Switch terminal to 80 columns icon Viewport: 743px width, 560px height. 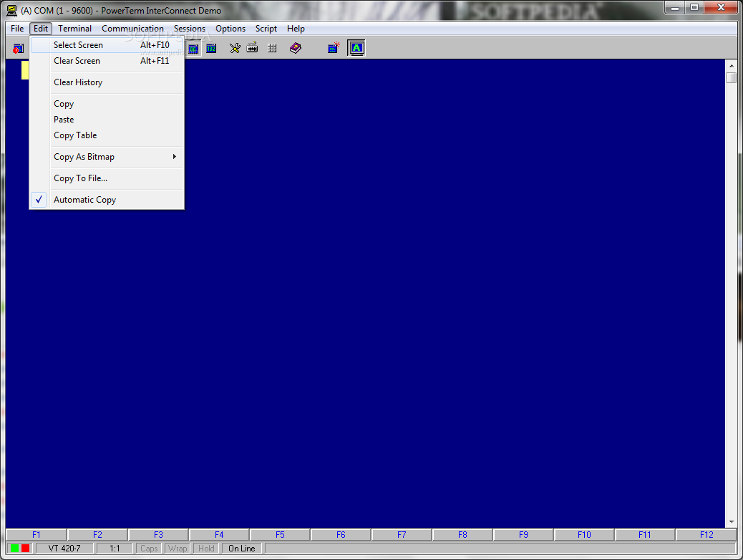click(193, 49)
